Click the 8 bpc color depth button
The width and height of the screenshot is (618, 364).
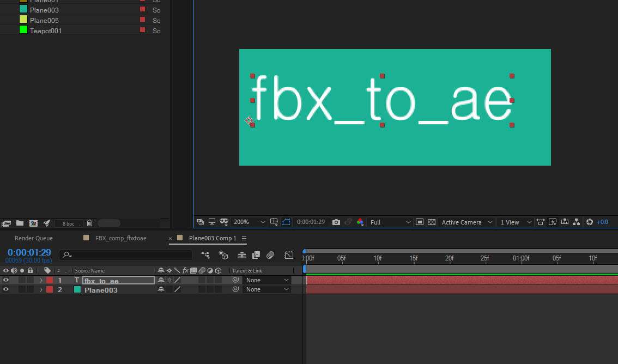click(68, 223)
